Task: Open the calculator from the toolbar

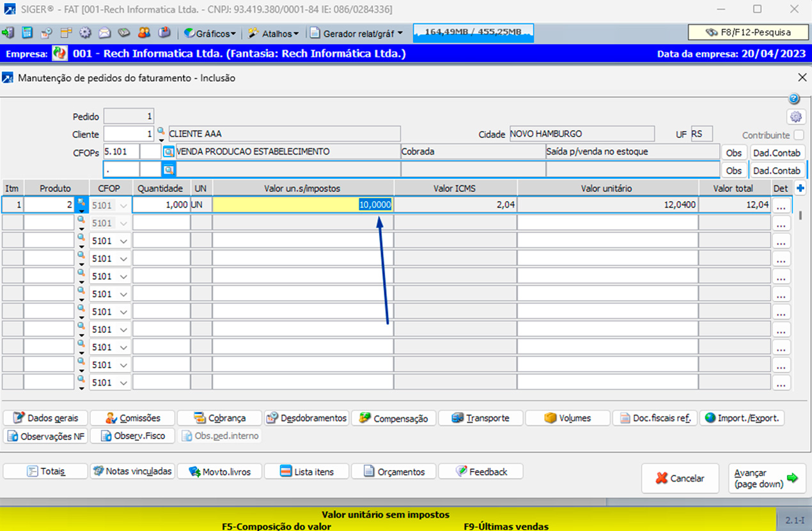Action: pos(26,33)
